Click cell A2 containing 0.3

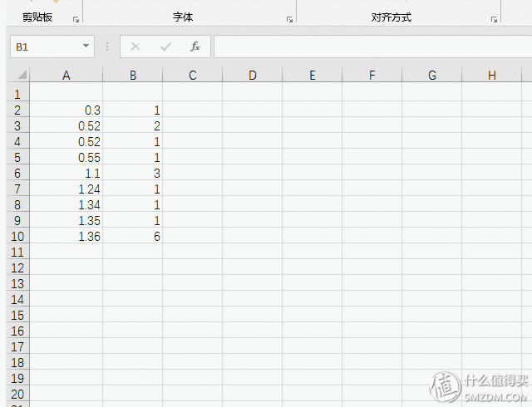[66, 110]
